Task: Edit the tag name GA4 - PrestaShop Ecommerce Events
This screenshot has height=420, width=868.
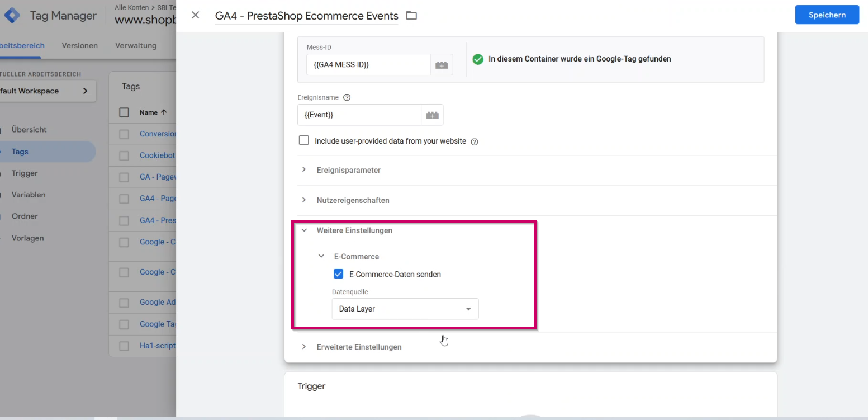Action: click(x=306, y=16)
